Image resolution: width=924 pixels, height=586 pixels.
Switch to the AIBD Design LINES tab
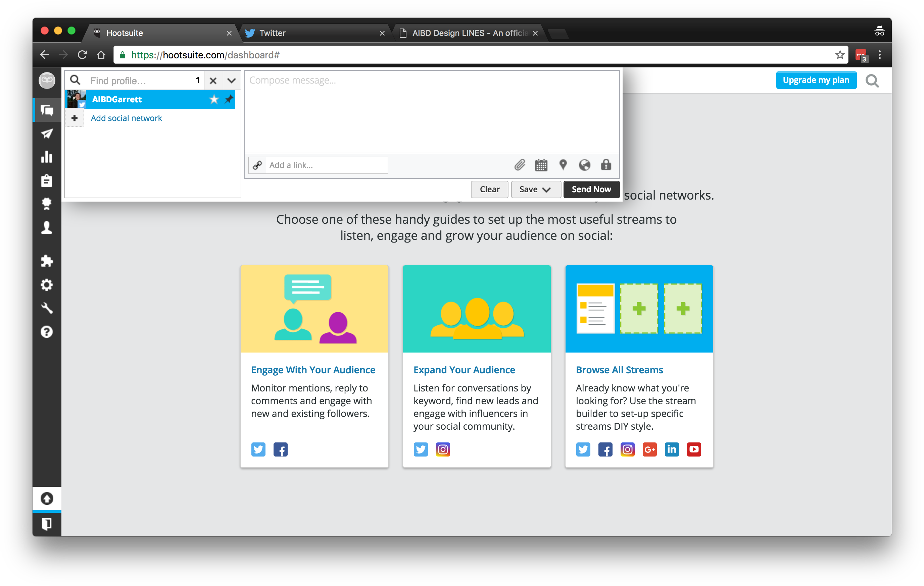[x=466, y=33]
